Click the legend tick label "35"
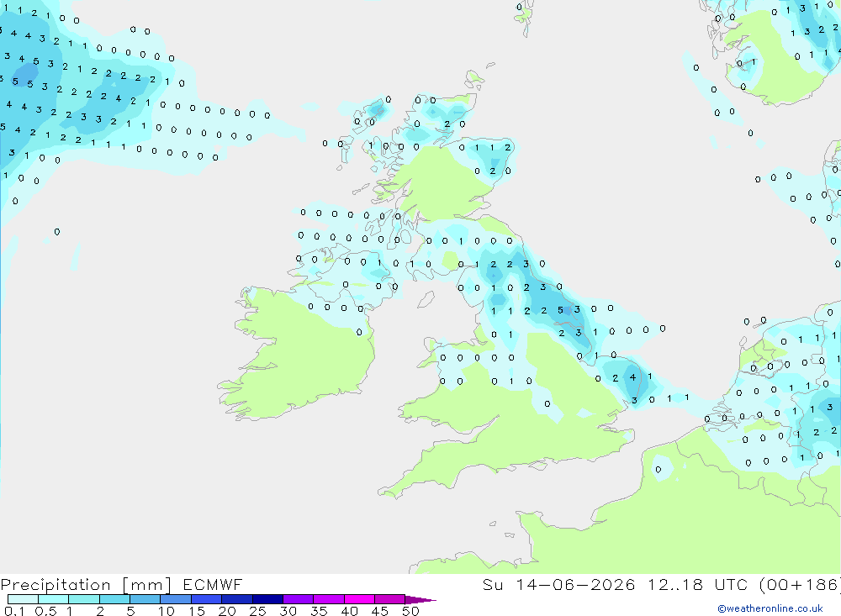The width and height of the screenshot is (841, 616). [319, 611]
